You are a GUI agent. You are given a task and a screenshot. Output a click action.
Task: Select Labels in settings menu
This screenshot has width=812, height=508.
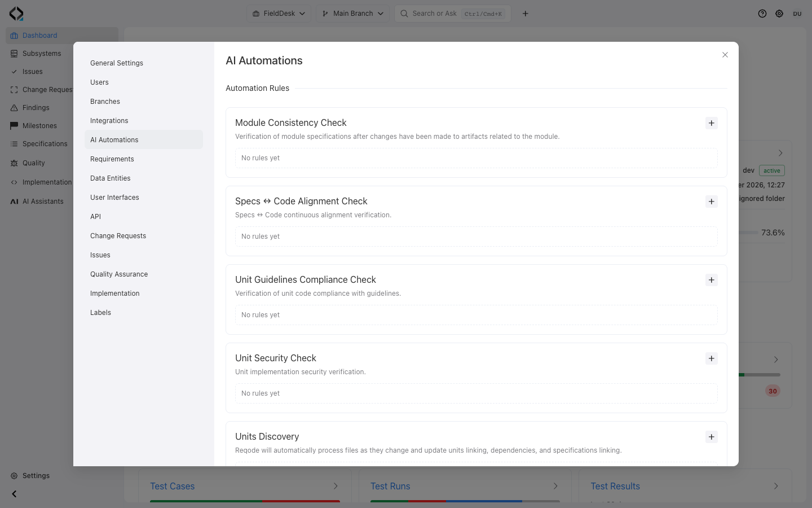coord(144,313)
